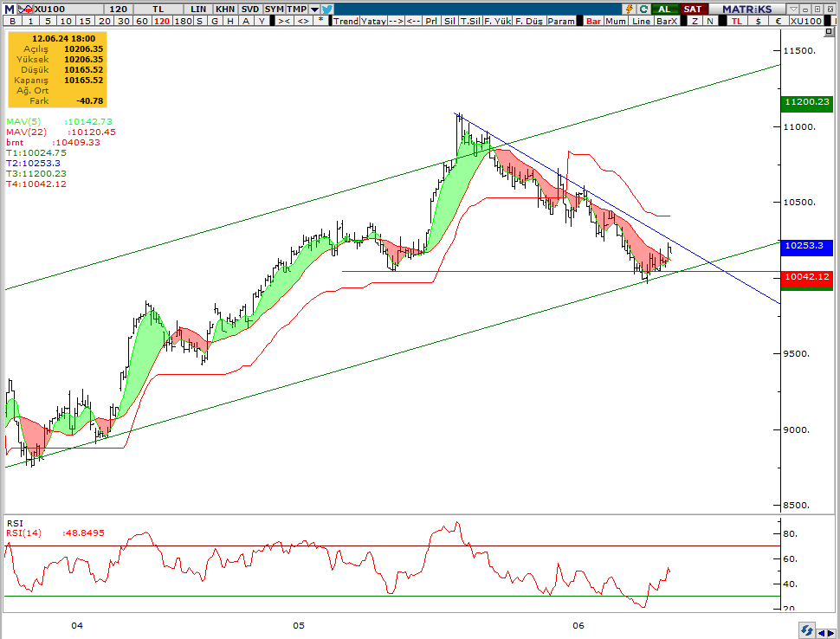The height and width of the screenshot is (639, 840).
Task: Open the TL currency selector in title bar
Action: (158, 10)
